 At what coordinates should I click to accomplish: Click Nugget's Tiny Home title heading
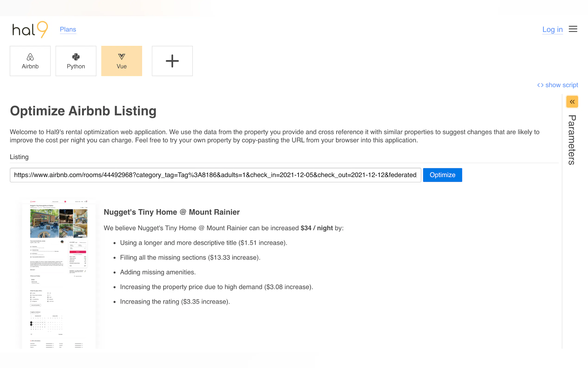172,212
